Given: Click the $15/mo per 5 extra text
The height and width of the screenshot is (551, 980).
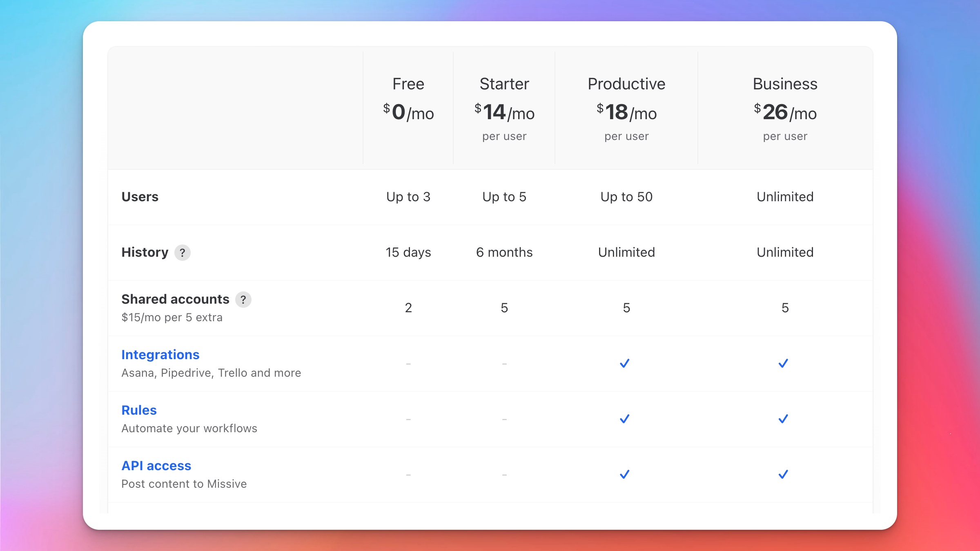Looking at the screenshot, I should (171, 317).
